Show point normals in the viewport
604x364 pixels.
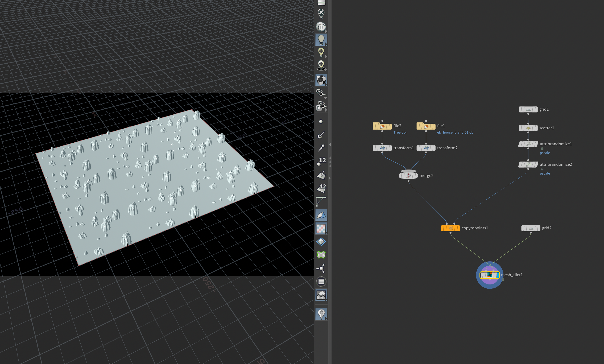click(321, 135)
